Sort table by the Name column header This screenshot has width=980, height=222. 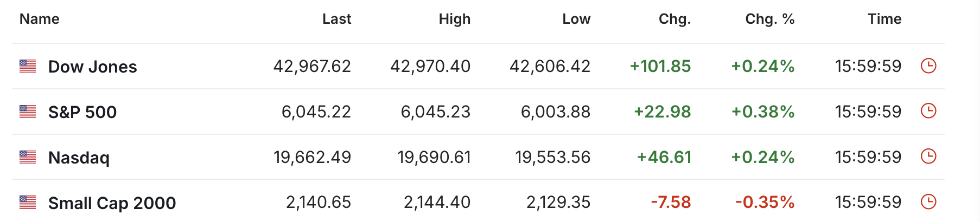[x=40, y=19]
